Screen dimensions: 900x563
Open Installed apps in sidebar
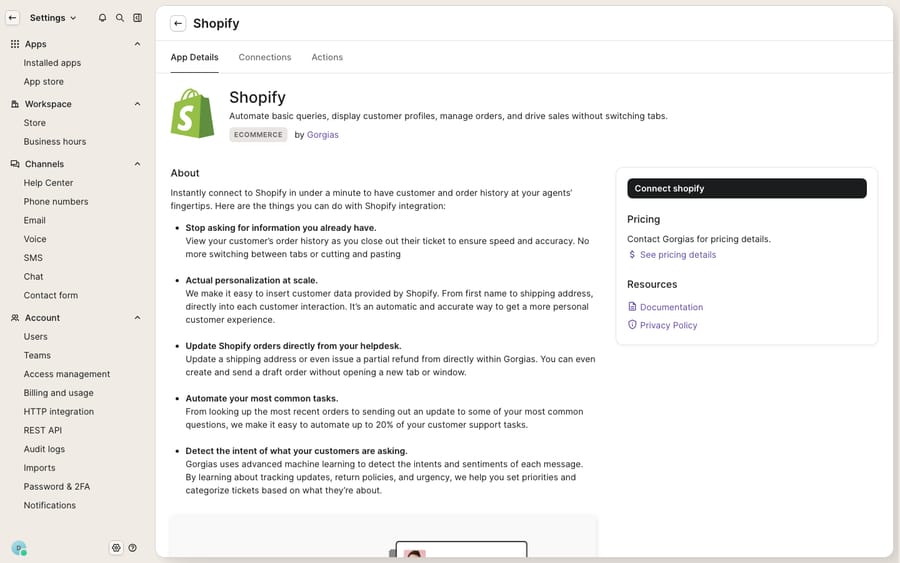point(52,63)
